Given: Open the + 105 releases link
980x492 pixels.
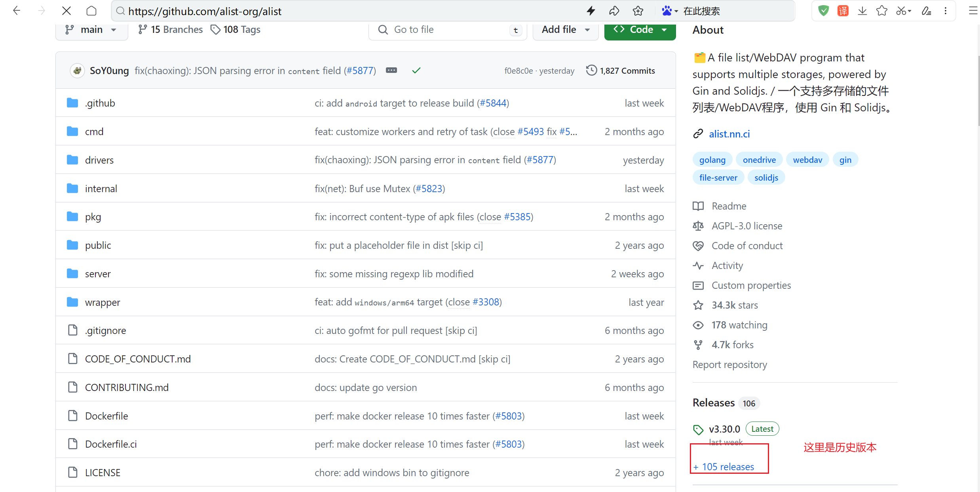Looking at the screenshot, I should click(724, 467).
